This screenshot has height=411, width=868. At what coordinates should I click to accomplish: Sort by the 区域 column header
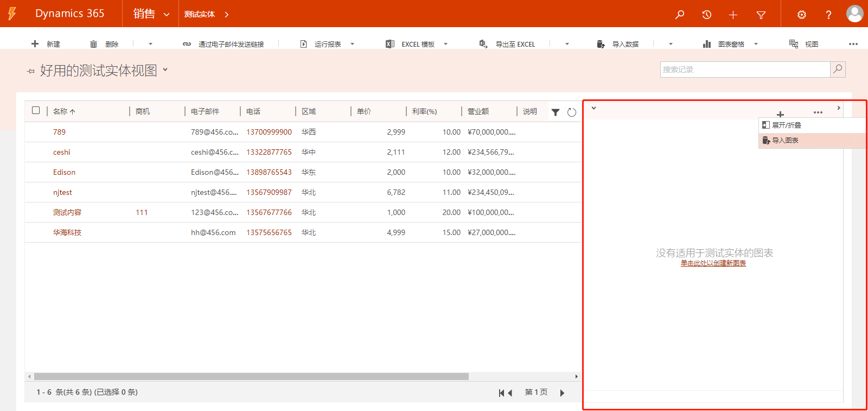pyautogui.click(x=309, y=111)
